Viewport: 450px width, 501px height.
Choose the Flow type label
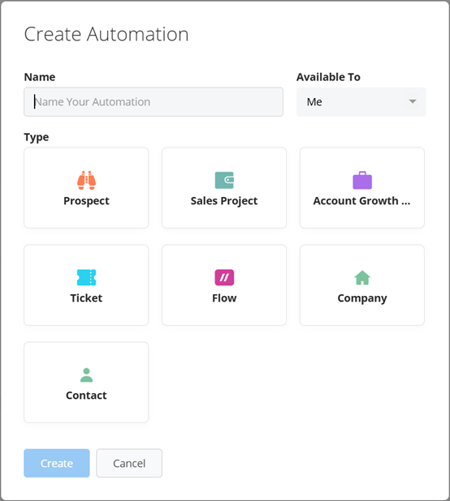click(x=224, y=298)
